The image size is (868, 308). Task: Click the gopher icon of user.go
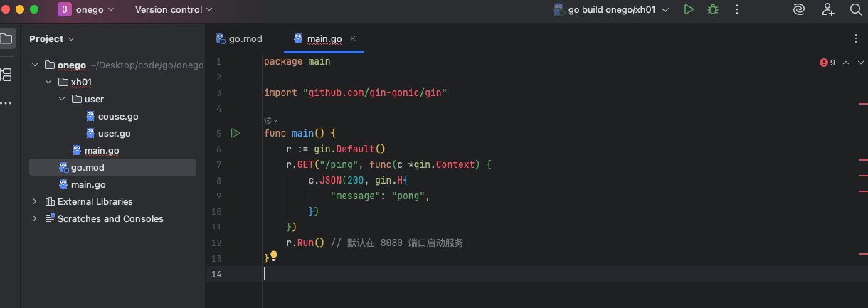(90, 133)
